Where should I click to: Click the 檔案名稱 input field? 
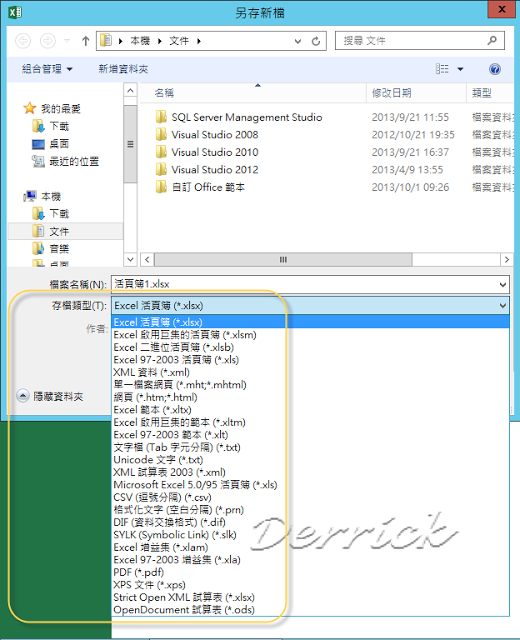310,284
